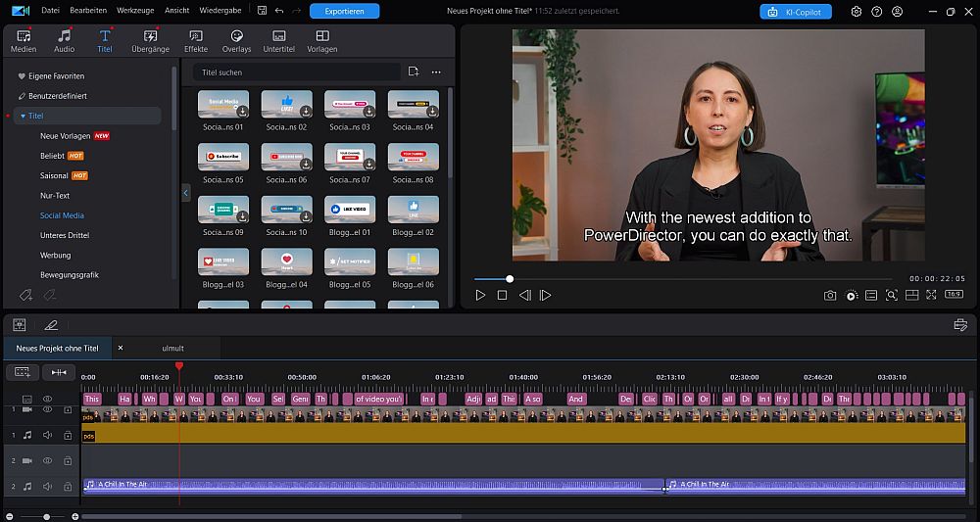
Task: Open the preview quality settings icon
Action: [852, 296]
